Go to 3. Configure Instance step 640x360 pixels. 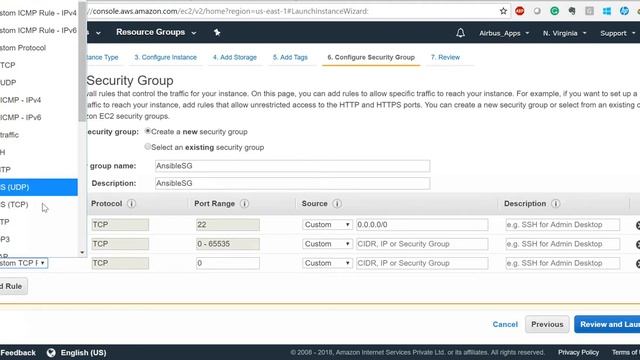pyautogui.click(x=165, y=57)
